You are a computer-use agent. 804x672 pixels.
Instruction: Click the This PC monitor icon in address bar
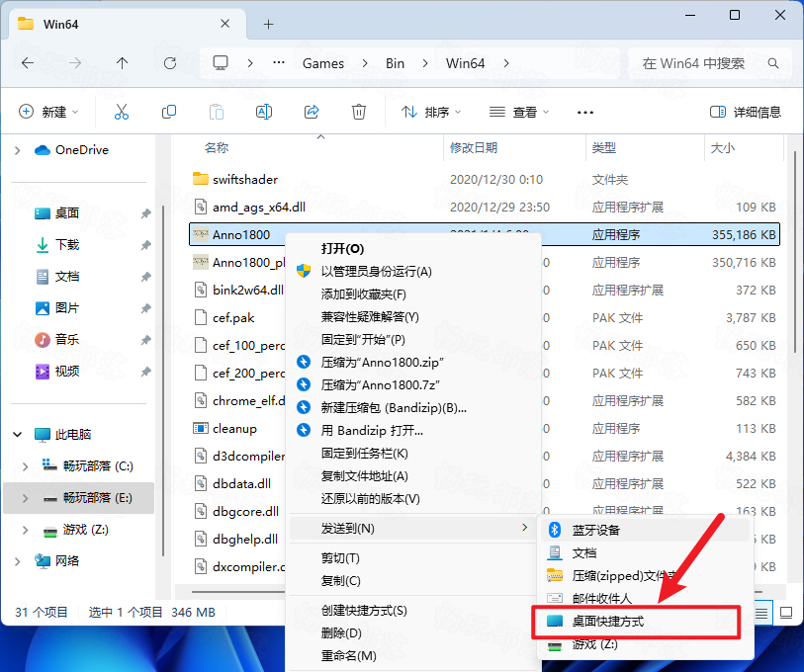221,63
